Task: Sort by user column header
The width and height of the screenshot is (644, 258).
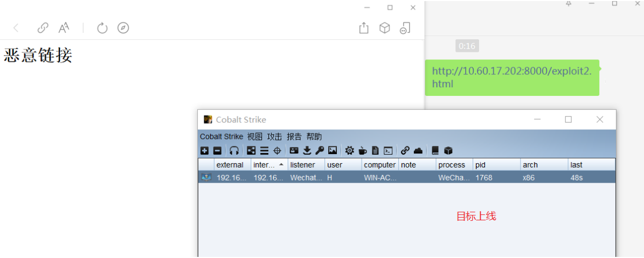Action: point(343,164)
